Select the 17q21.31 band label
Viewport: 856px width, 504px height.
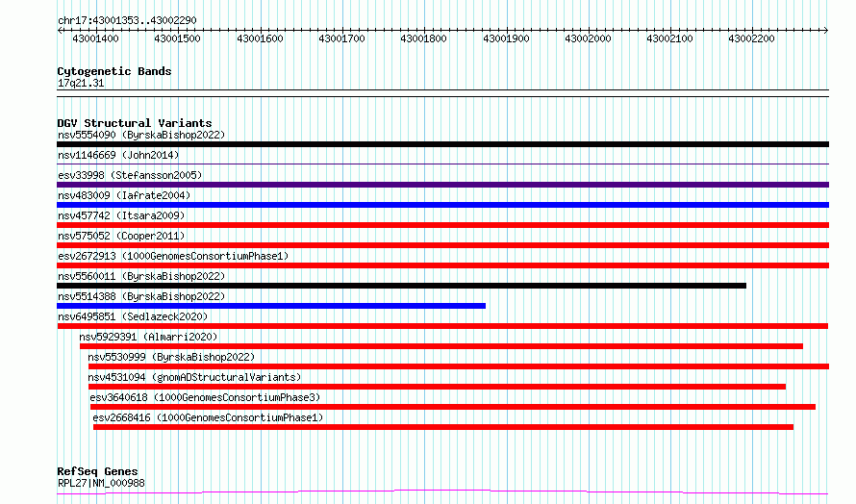(x=81, y=84)
